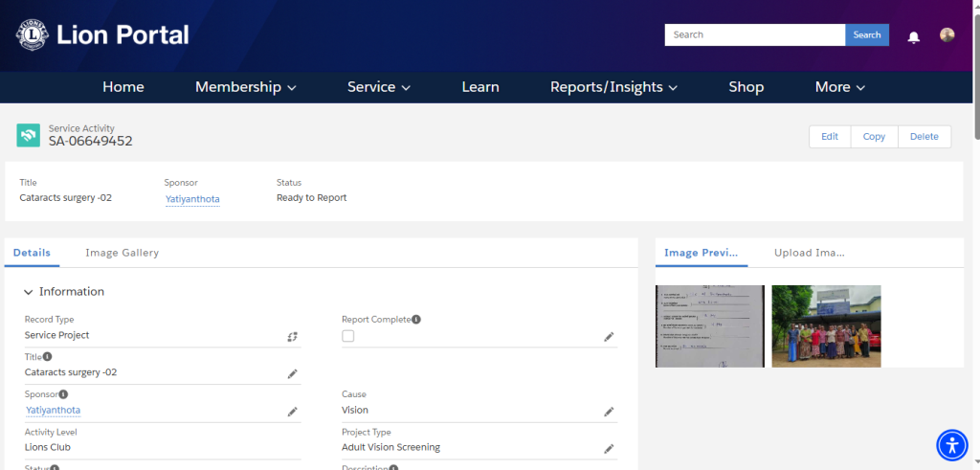Click the Delete button
980x470 pixels.
pyautogui.click(x=924, y=137)
